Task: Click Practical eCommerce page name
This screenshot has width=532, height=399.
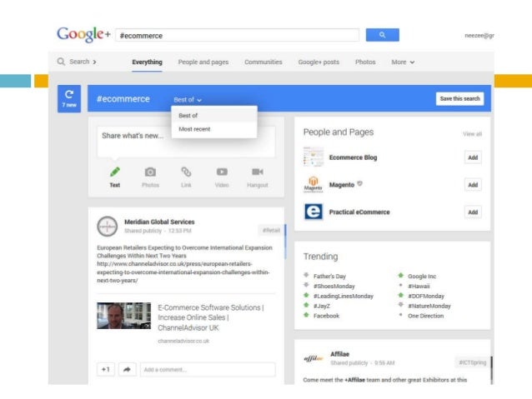Action: (359, 212)
